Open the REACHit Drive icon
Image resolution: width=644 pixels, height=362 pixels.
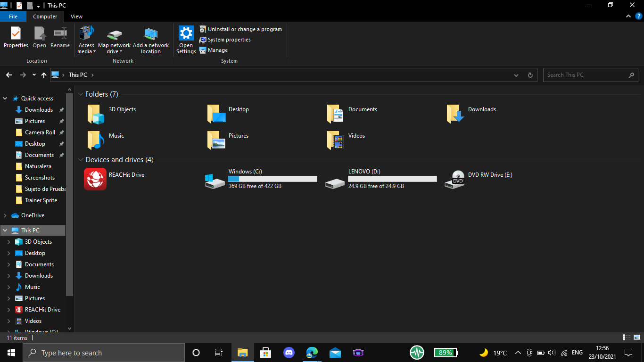(x=95, y=179)
